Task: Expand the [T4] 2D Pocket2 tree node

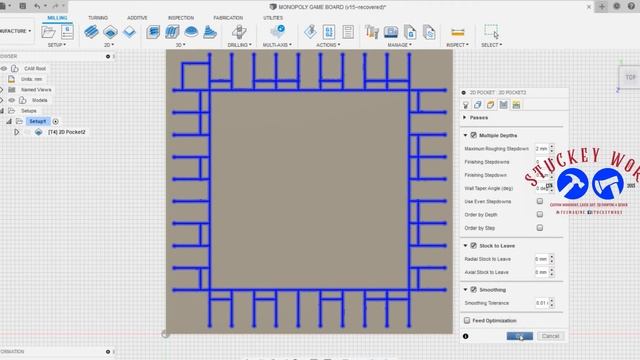Action: tap(16, 132)
